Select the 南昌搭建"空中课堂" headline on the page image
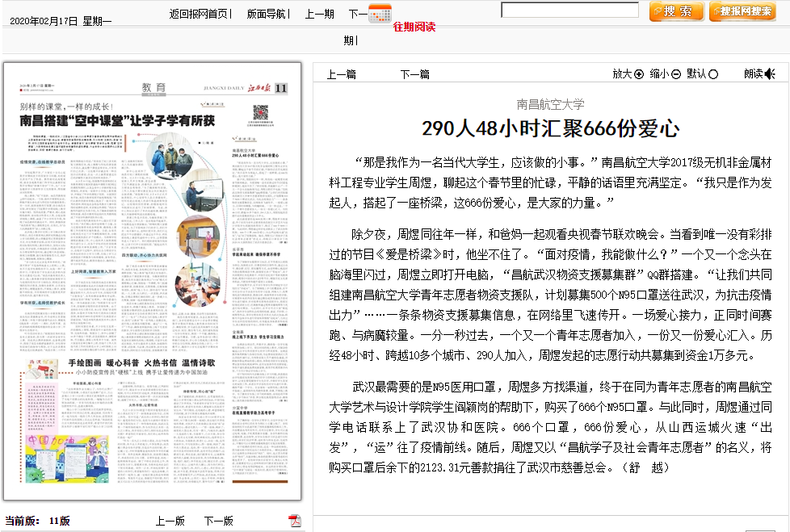The image size is (790, 532). pos(117,121)
